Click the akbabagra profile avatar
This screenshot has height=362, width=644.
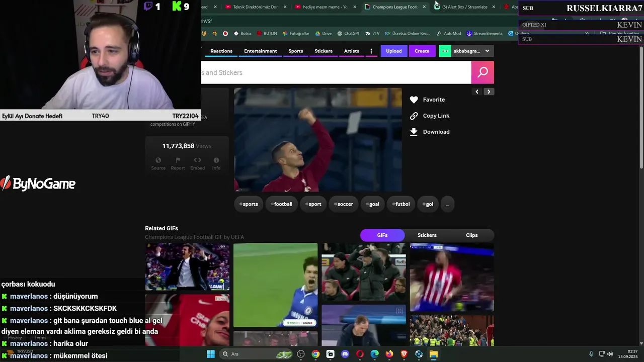tap(445, 51)
